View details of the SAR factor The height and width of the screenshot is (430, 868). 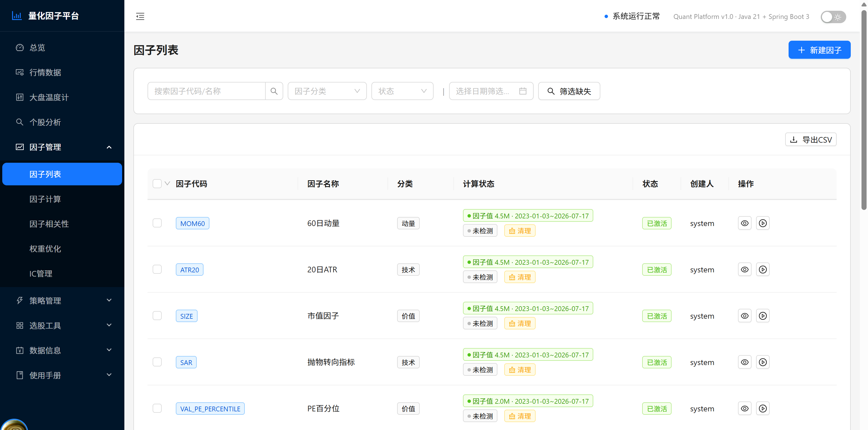pos(745,362)
